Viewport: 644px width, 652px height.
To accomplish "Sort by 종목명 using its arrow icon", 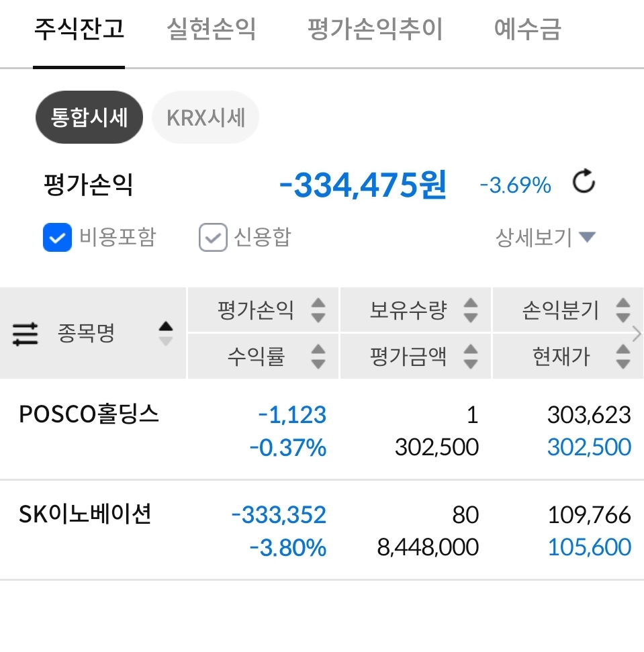I will 165,334.
